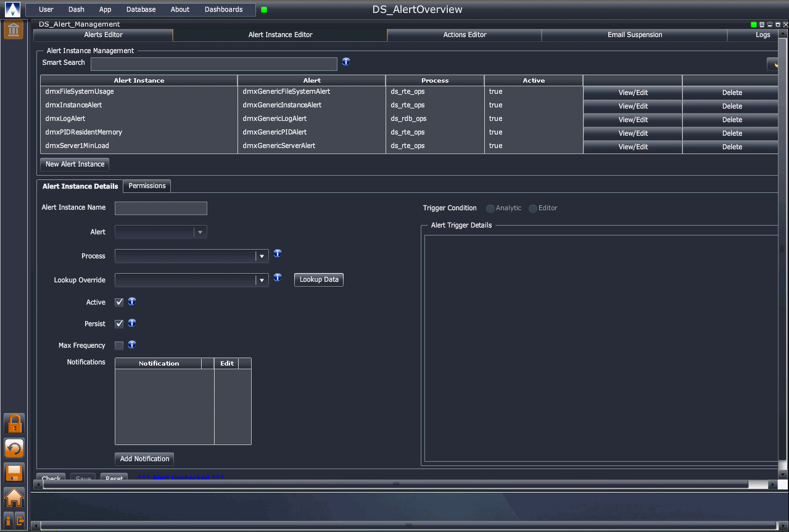Click View/Edit for dmxLogAlert
789x532 pixels.
point(633,120)
